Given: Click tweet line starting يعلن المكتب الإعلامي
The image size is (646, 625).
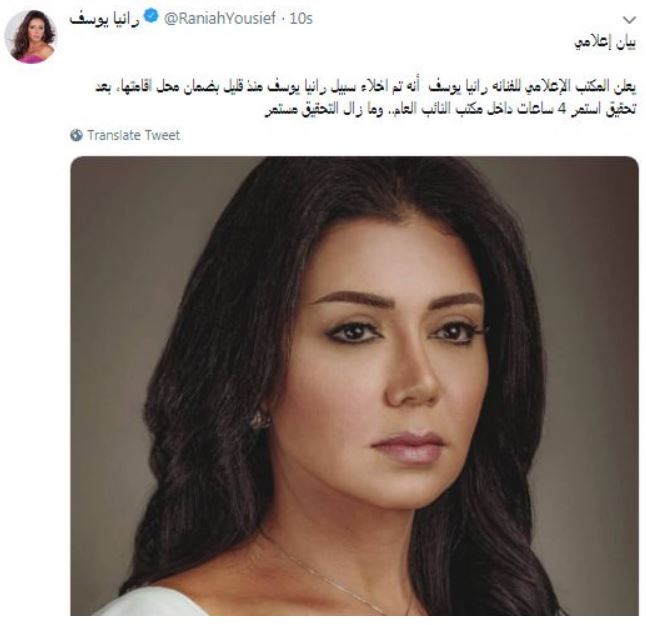Looking at the screenshot, I should click(x=366, y=87).
